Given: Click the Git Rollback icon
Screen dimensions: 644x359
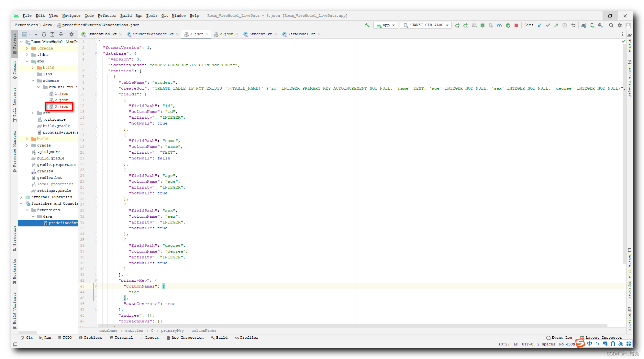Looking at the screenshot, I should (x=573, y=25).
